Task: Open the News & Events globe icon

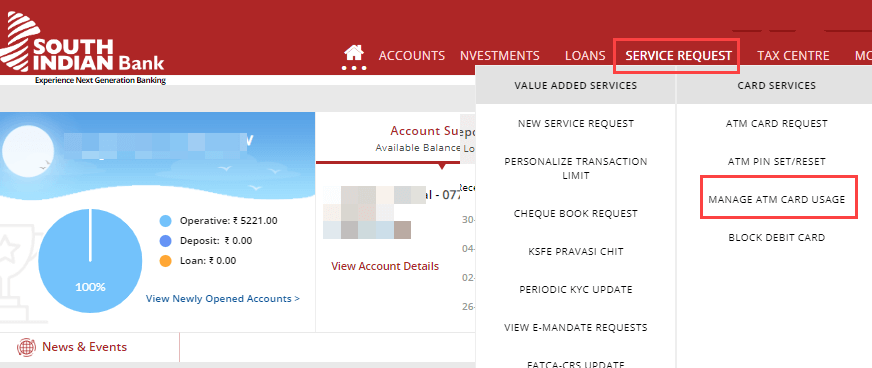Action: (x=26, y=347)
